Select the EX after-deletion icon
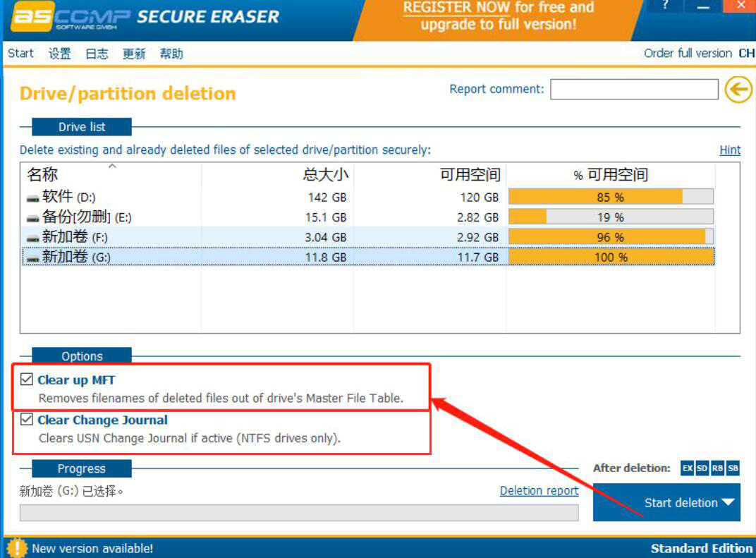The height and width of the screenshot is (558, 756). click(687, 468)
